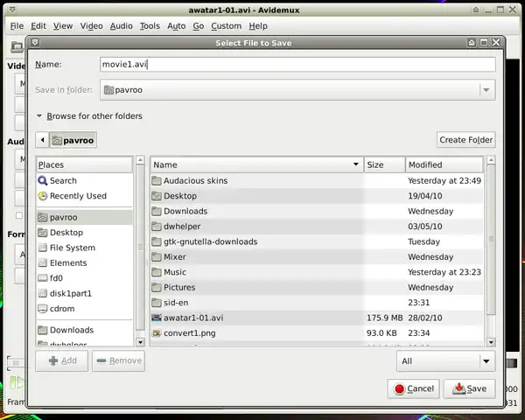Toggle the pavroo path bar button

[73, 140]
